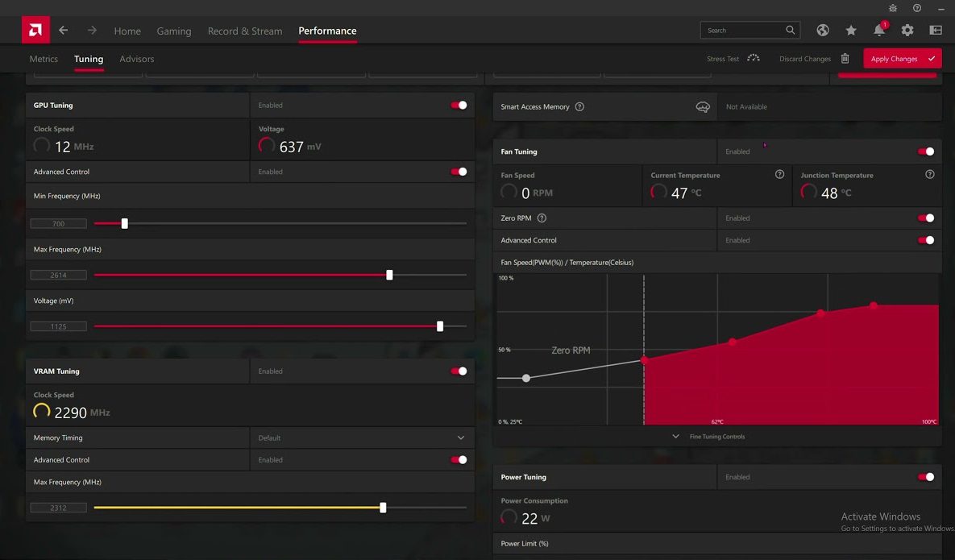This screenshot has width=955, height=560.
Task: Click GPU Max Frequency slider handle
Action: pyautogui.click(x=389, y=275)
